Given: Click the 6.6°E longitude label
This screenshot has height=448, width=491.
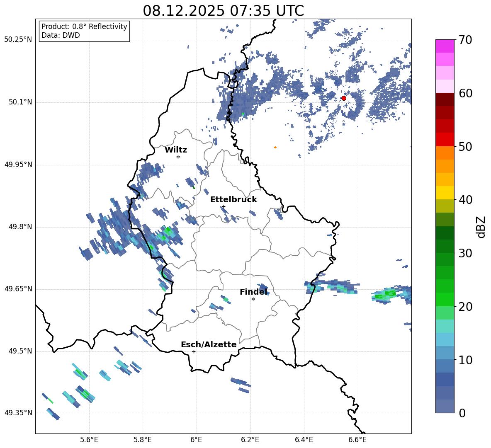Looking at the screenshot, I should coord(357,440).
